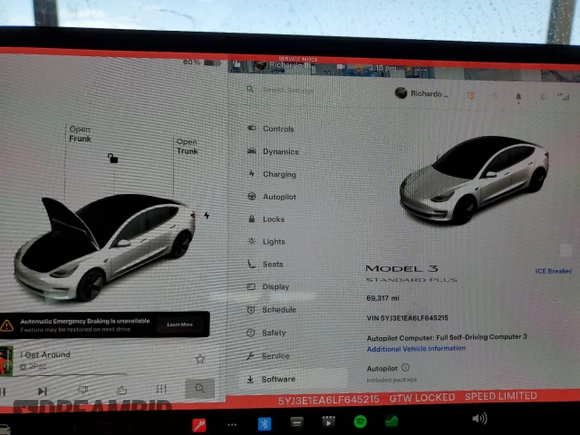The image size is (580, 435).
Task: Thumbs up the current track
Action: 122,390
